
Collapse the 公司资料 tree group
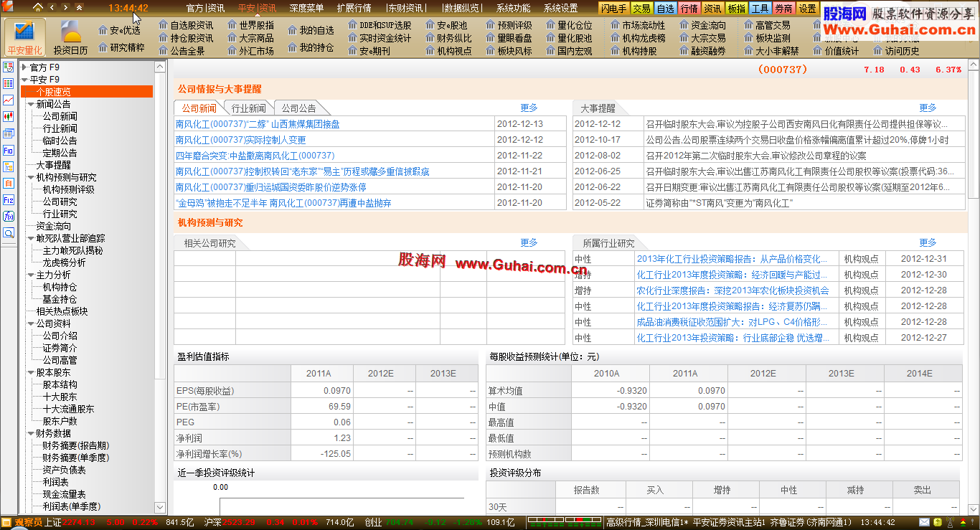(31, 323)
